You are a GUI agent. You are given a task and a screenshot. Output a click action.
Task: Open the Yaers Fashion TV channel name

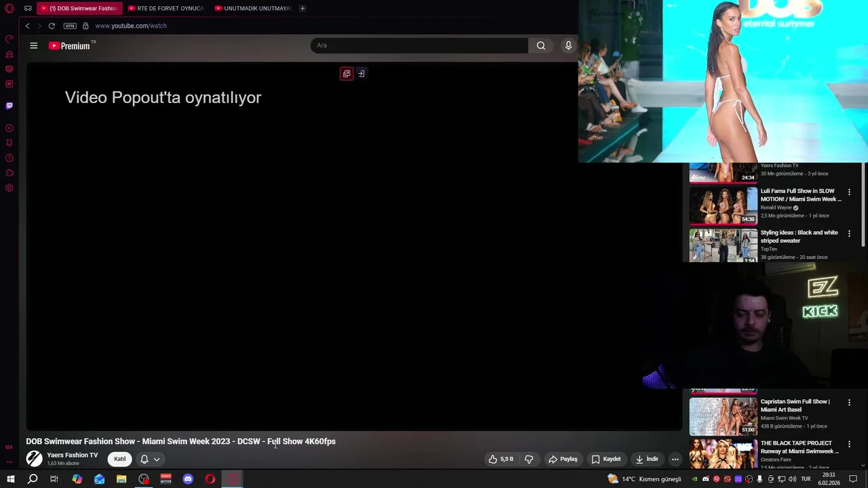72,455
